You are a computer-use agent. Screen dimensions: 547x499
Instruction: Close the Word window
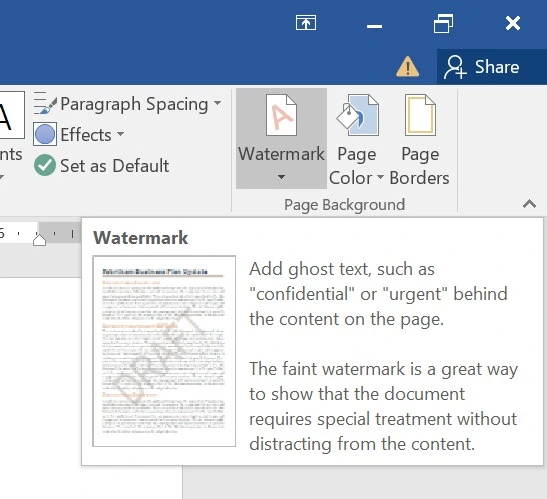pyautogui.click(x=513, y=23)
